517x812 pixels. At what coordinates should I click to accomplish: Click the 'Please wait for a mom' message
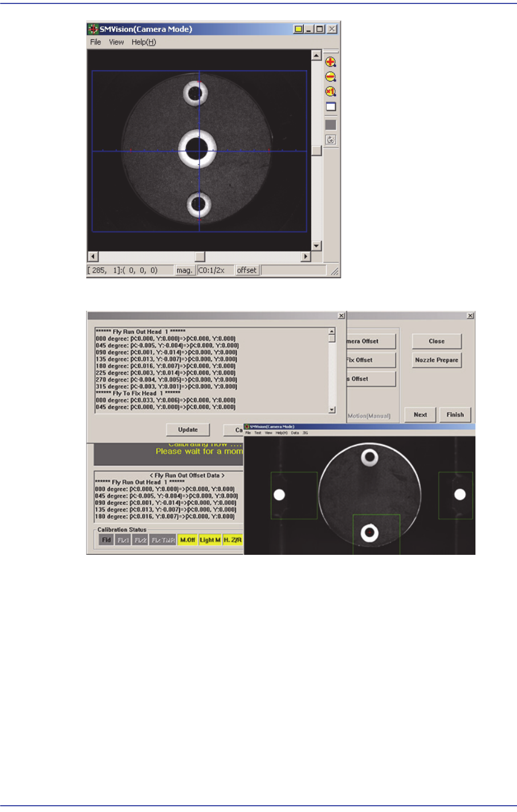point(200,452)
